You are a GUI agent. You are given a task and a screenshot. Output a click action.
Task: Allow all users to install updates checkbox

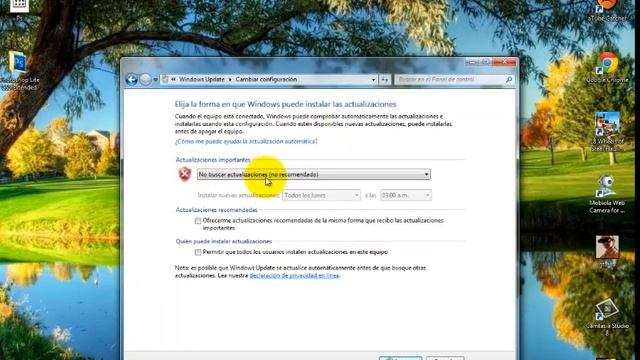point(198,252)
